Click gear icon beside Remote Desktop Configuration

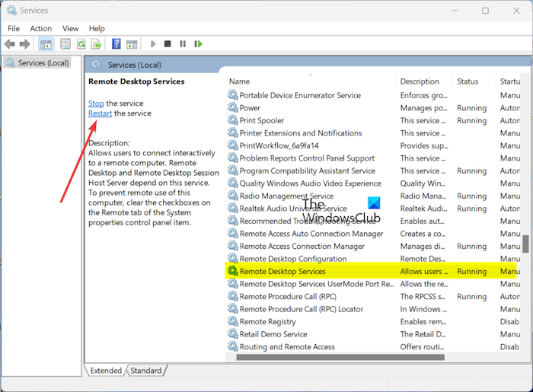(233, 258)
